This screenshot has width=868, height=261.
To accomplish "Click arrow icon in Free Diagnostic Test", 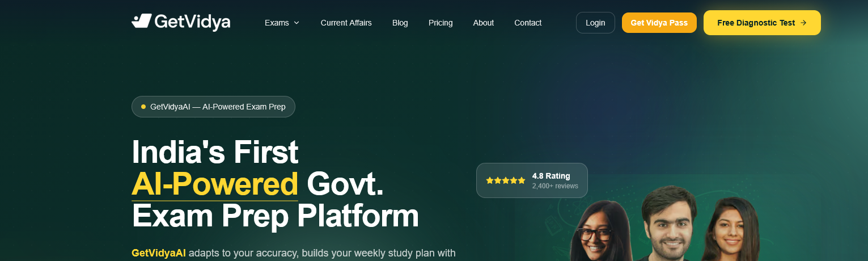I will point(803,23).
